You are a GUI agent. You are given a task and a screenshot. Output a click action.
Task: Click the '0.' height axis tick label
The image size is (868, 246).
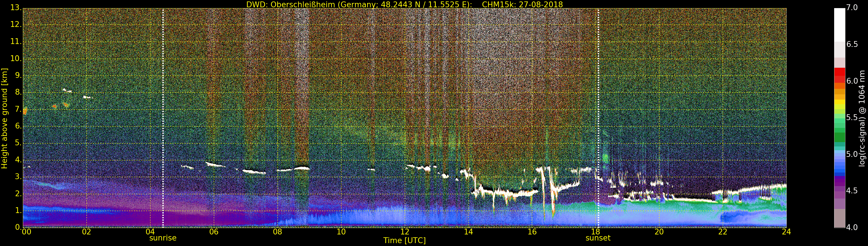[19, 227]
